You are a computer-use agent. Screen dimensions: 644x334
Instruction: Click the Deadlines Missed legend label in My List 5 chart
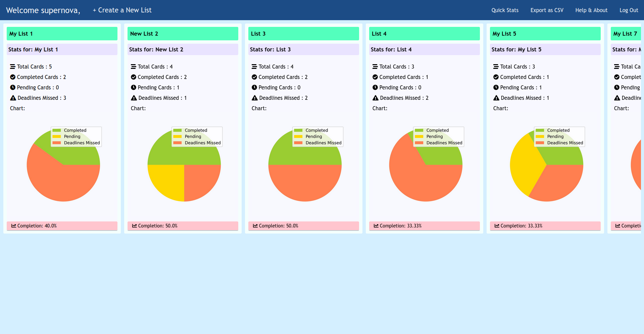565,143
